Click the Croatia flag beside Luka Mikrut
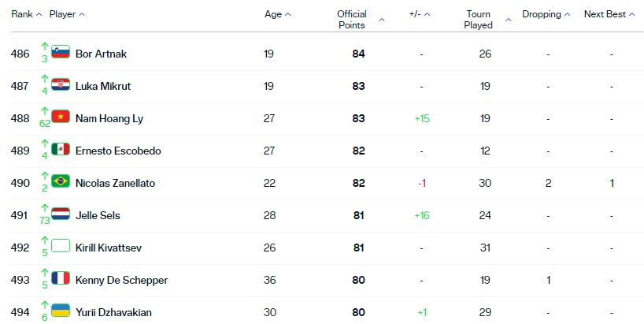 [x=61, y=84]
